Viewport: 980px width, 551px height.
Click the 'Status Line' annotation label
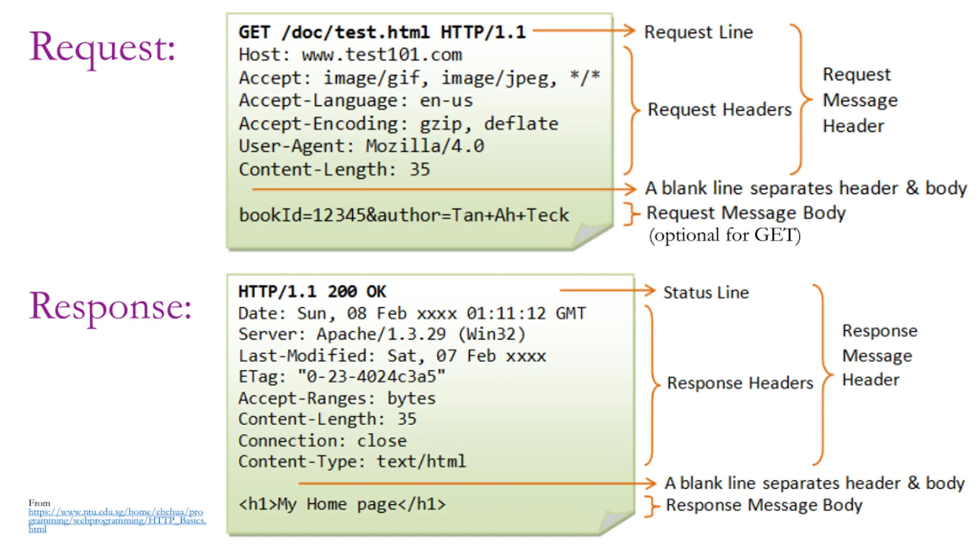pos(706,293)
